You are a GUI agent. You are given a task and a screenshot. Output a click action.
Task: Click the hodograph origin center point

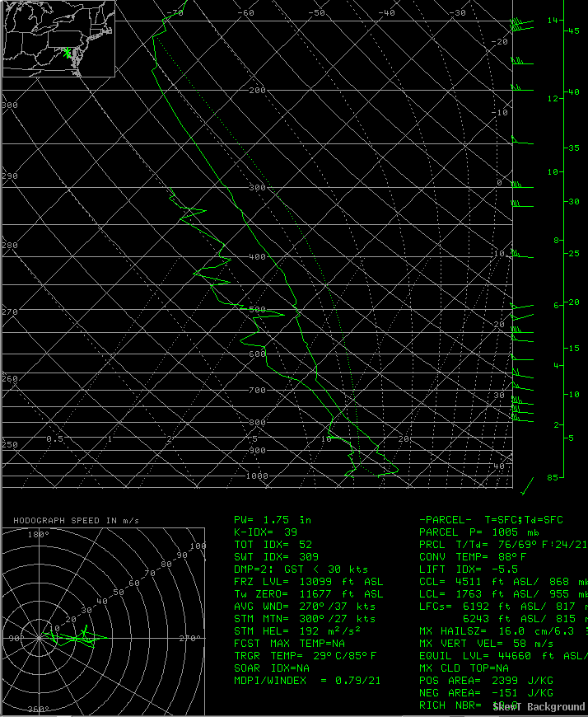click(x=40, y=637)
